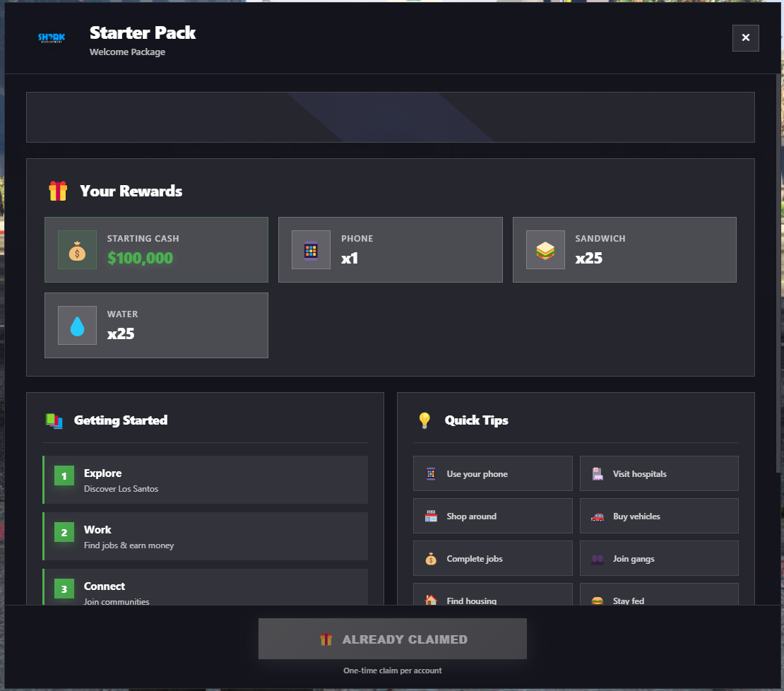The height and width of the screenshot is (691, 784).
Task: Click the Work heading in Getting Started
Action: (97, 529)
